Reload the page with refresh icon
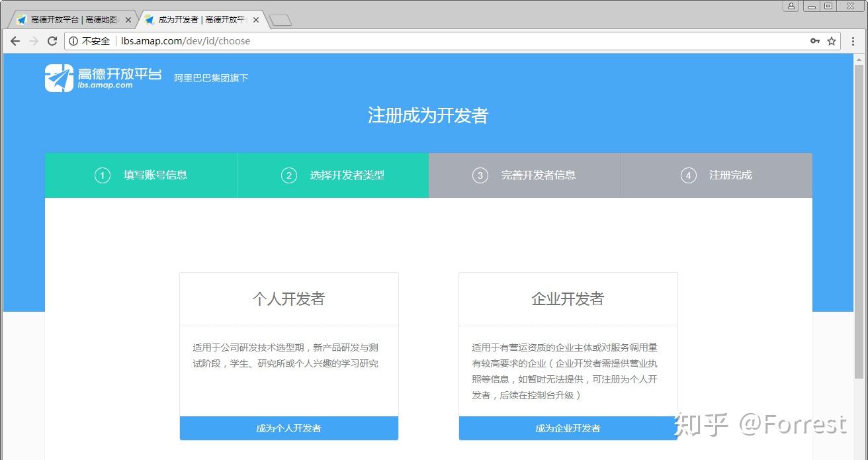The image size is (868, 460). tap(52, 41)
